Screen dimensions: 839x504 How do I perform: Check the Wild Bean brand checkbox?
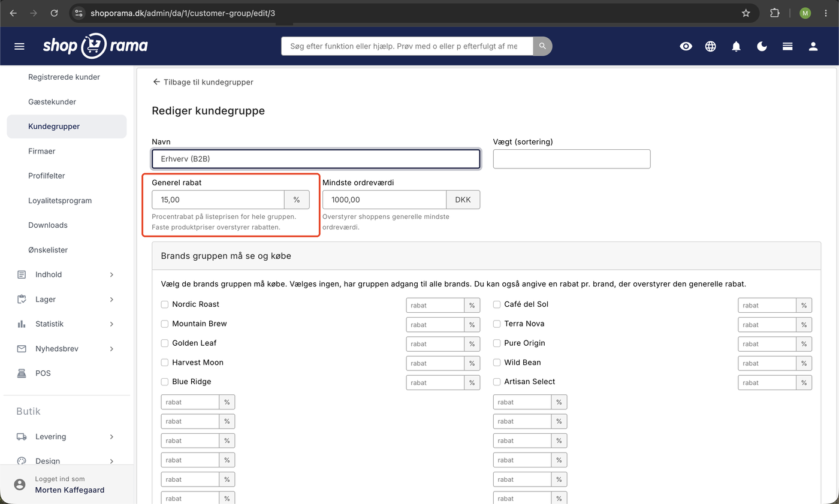click(497, 363)
